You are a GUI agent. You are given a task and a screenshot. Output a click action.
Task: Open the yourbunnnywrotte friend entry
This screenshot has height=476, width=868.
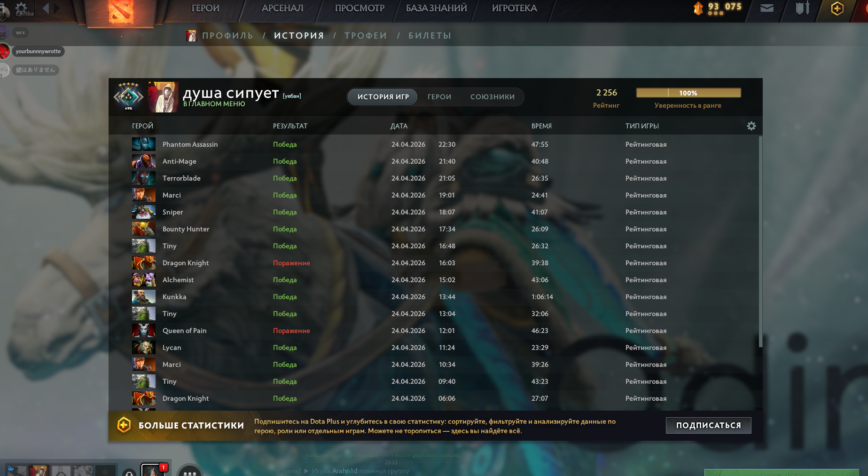[38, 51]
